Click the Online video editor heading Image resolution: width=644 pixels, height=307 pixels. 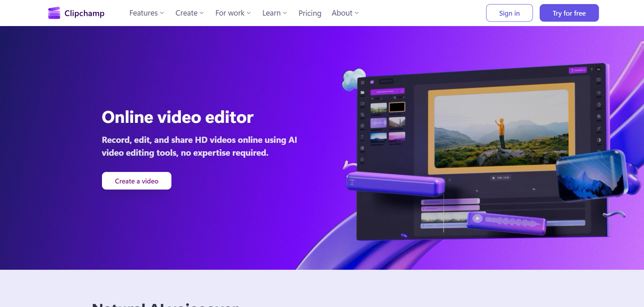point(178,117)
